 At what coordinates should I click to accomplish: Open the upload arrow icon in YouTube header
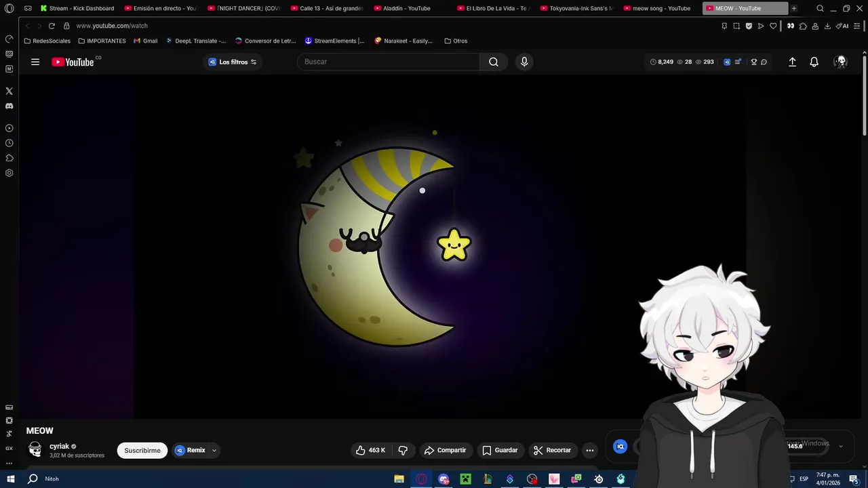[792, 62]
